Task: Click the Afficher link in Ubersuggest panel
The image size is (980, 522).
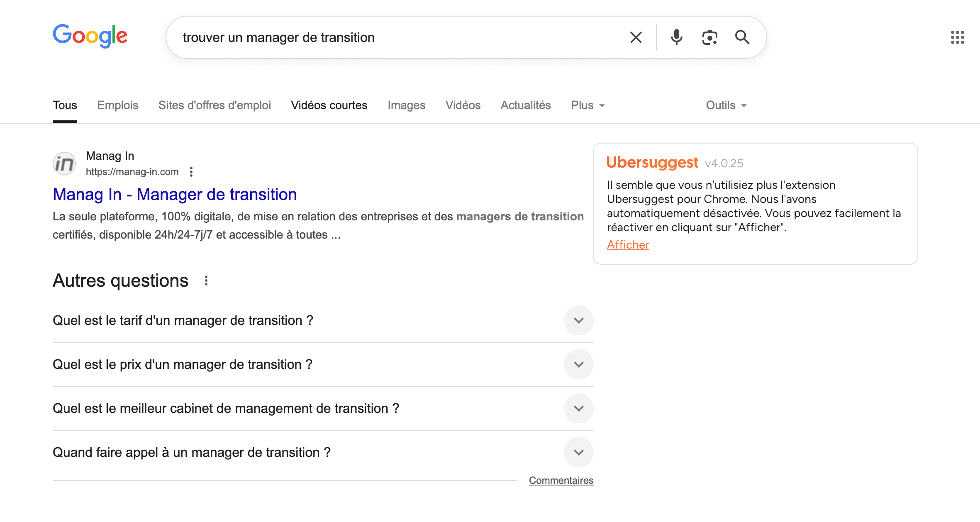Action: [628, 245]
